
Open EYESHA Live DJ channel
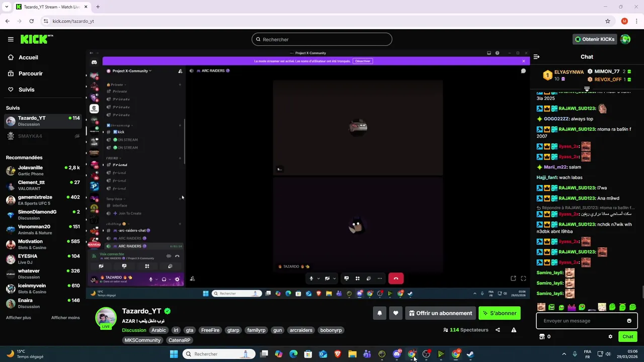pos(43,259)
